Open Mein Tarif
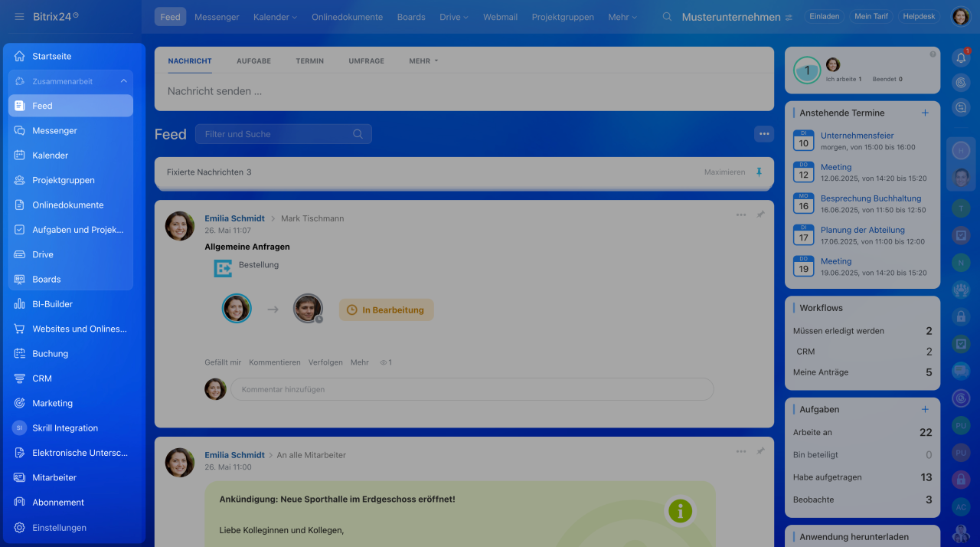This screenshot has width=980, height=547. [871, 16]
